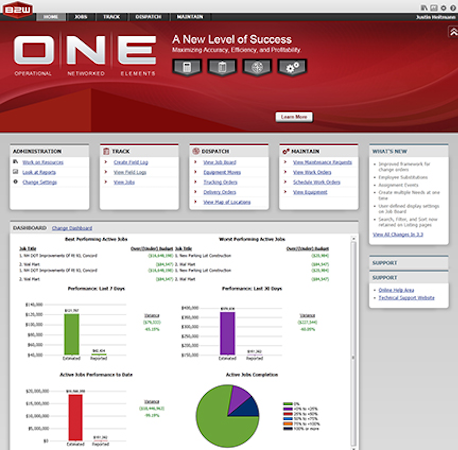Click the arrow bullet beside Trucking Orders

pos(196,182)
